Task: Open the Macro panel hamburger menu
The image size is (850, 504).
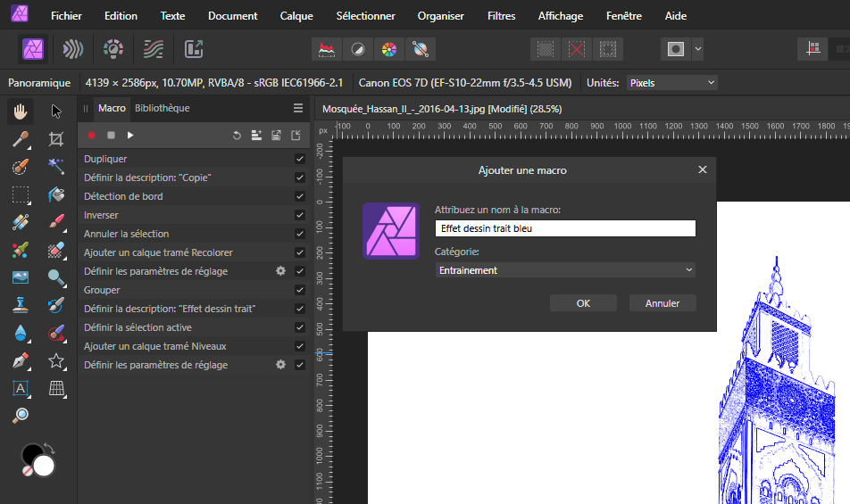Action: (298, 108)
